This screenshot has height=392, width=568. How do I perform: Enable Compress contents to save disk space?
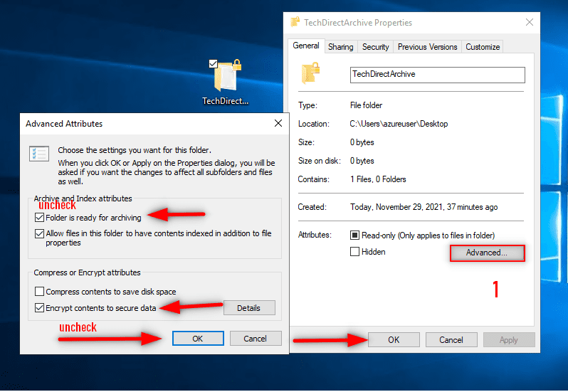point(39,292)
